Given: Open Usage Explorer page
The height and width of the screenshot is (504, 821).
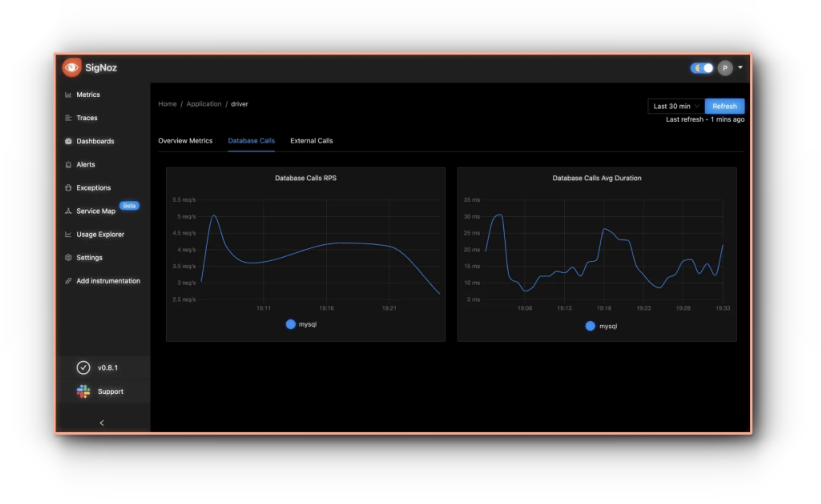Looking at the screenshot, I should coord(100,234).
